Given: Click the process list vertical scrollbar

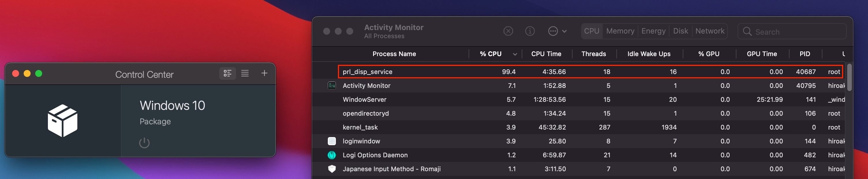Looking at the screenshot, I should 850,78.
